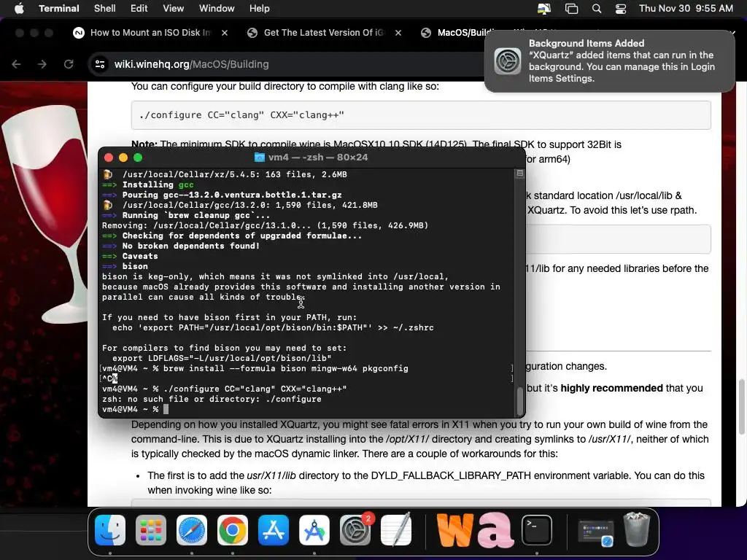
Task: Reload the WineHQ wiki page
Action: [x=69, y=64]
